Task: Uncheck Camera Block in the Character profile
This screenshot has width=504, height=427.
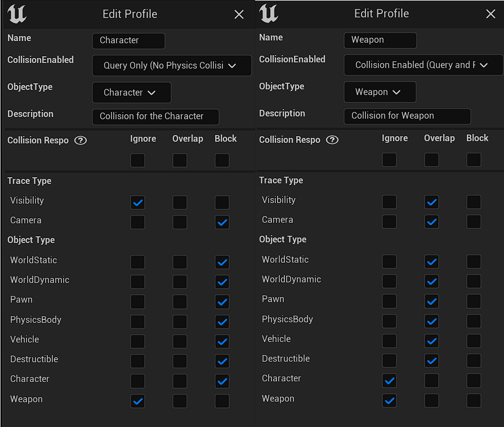Action: (222, 222)
